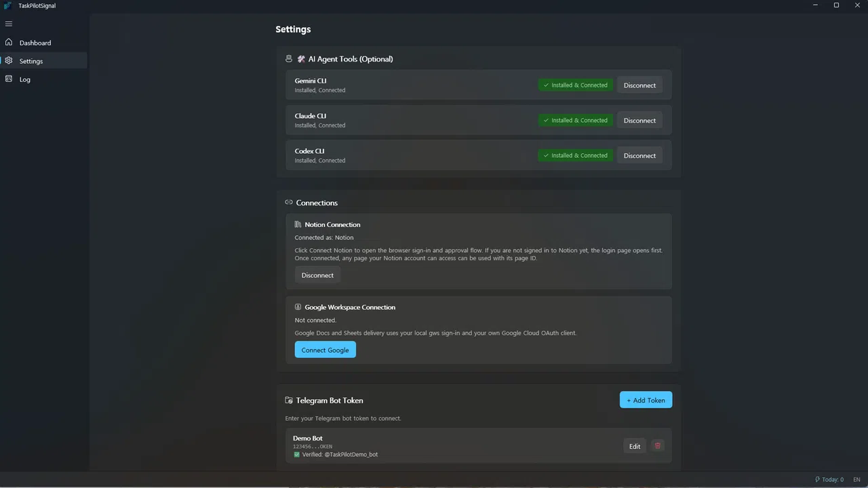The width and height of the screenshot is (868, 488).
Task: Switch language via EN in status bar
Action: point(856,479)
